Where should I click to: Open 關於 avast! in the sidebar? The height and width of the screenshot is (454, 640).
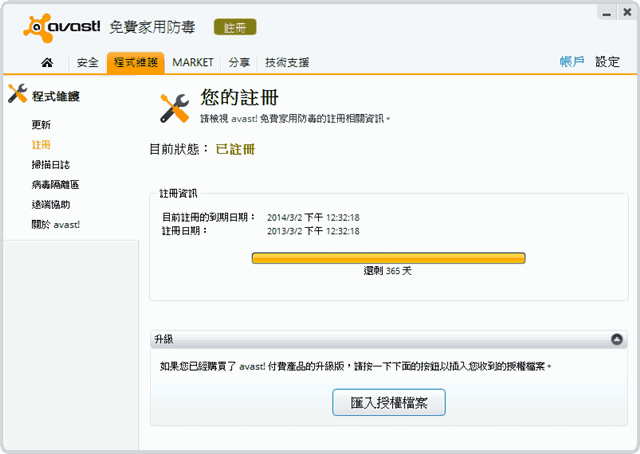point(56,225)
